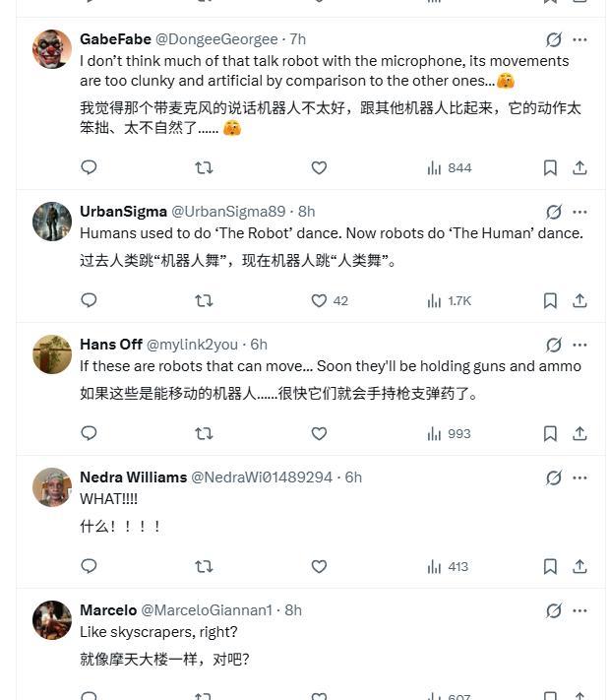The height and width of the screenshot is (700, 610).
Task: Open more options menu on Marcelo's tweet
Action: 580,610
